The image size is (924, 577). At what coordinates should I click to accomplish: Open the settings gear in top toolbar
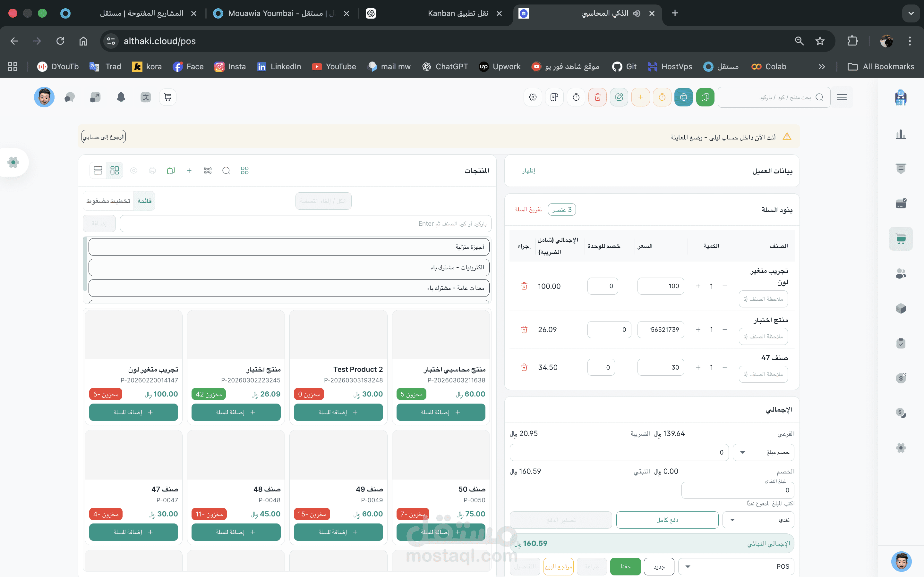(533, 97)
